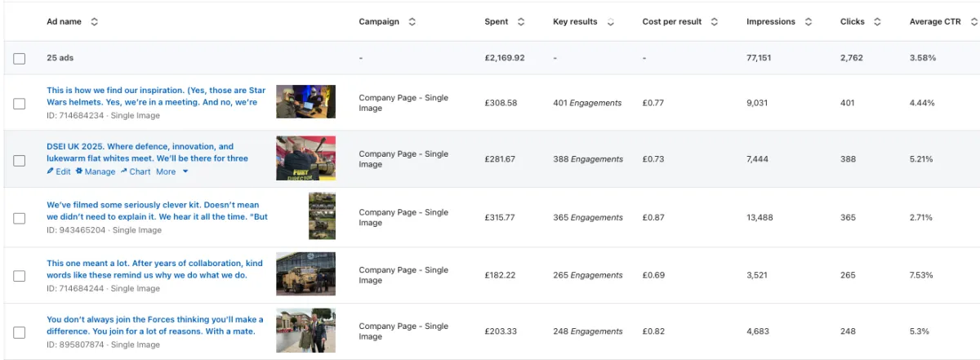Click sort arrows next to Campaign
This screenshot has width=980, height=360.
[412, 22]
